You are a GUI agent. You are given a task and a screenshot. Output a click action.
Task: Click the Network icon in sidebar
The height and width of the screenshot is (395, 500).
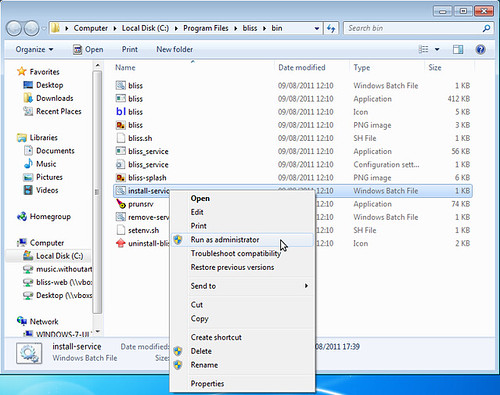[22, 321]
